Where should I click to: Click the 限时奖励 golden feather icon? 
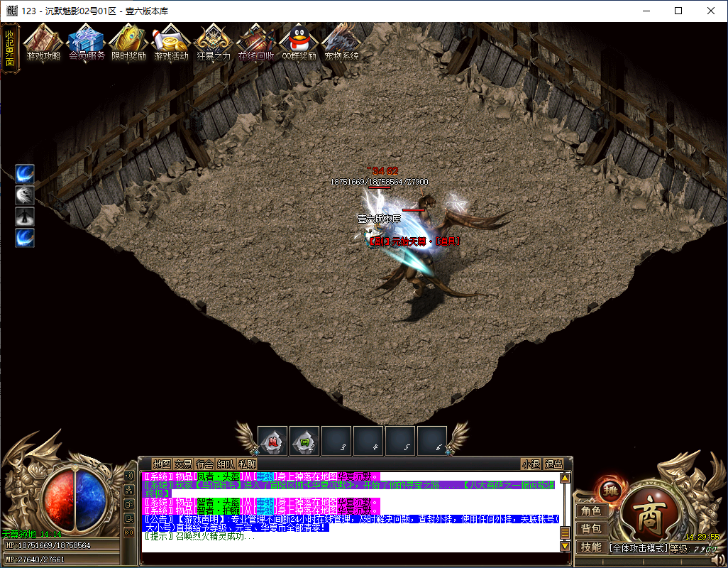[x=128, y=43]
